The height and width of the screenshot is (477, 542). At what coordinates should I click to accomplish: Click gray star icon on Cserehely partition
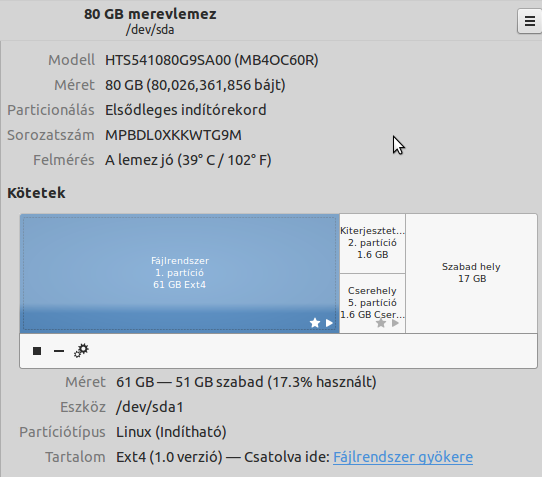coord(381,323)
